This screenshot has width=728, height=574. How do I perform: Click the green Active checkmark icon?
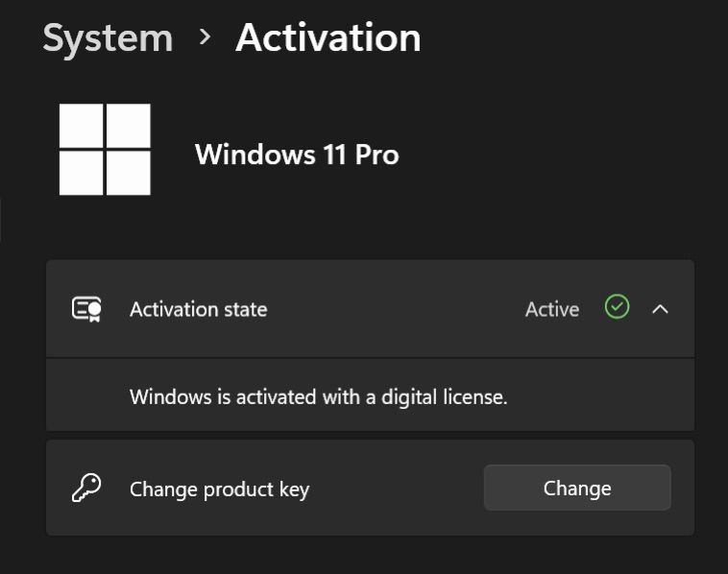[617, 307]
